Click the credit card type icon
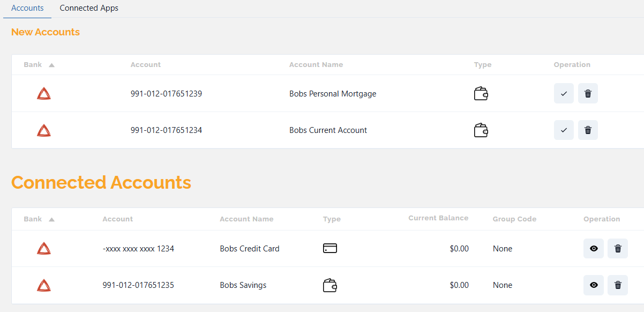 click(330, 249)
